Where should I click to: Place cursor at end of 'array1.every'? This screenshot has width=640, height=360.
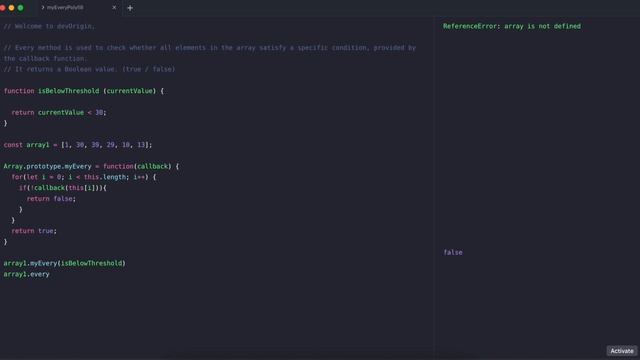(49, 274)
